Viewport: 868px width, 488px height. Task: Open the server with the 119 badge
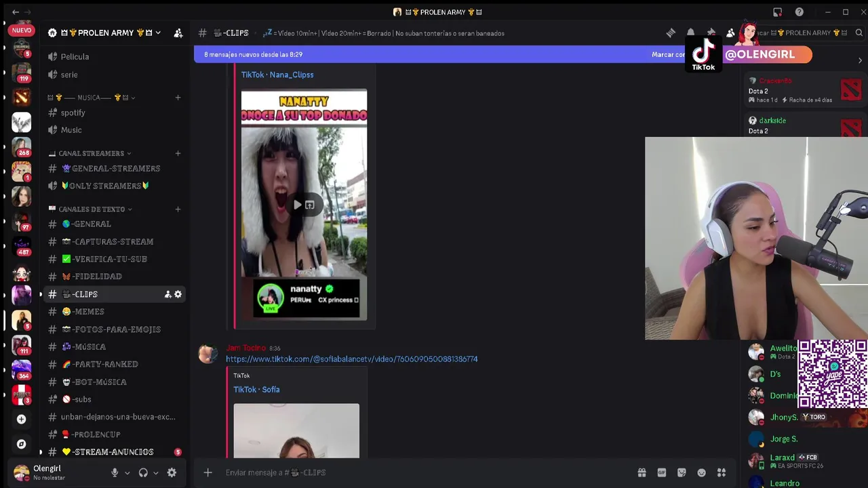point(22,73)
